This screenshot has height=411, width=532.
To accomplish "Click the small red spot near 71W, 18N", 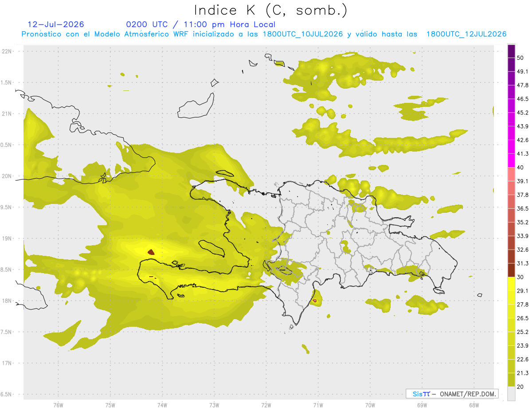I will (x=315, y=301).
